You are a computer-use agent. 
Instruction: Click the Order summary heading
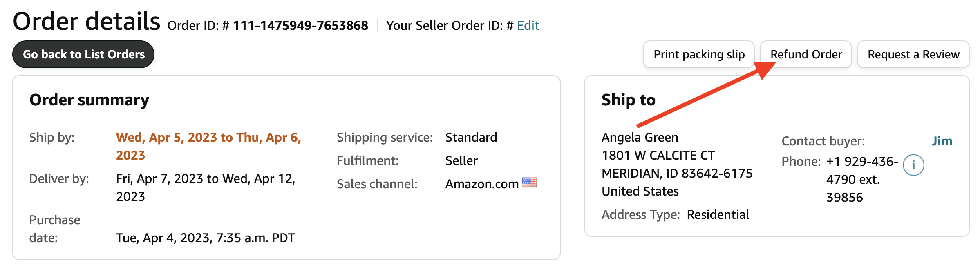coord(89,100)
